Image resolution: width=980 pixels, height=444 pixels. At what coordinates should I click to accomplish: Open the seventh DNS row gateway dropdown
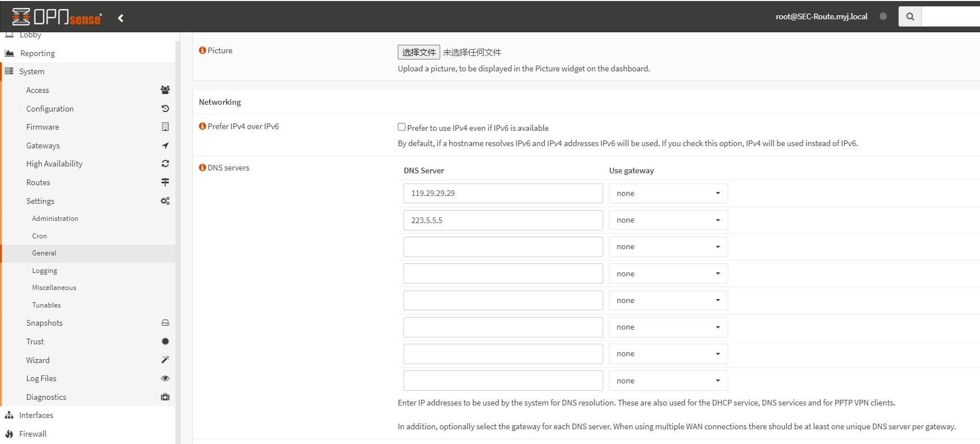(x=668, y=353)
